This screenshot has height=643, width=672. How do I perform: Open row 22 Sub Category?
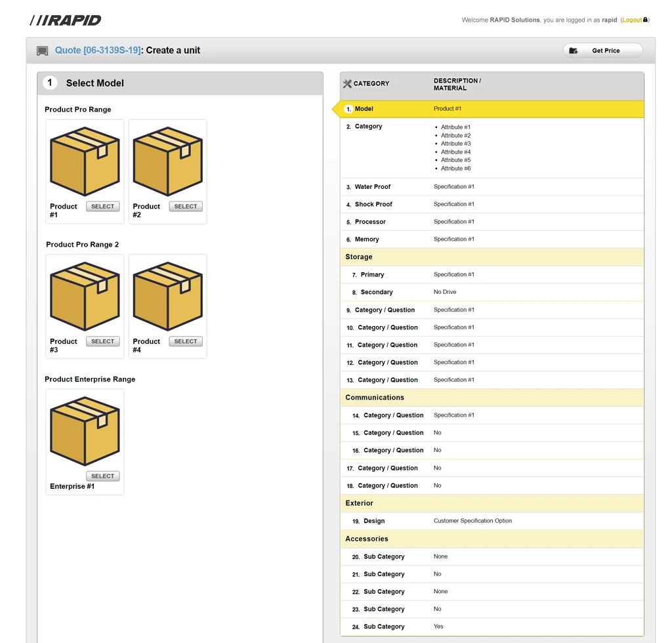coord(492,592)
